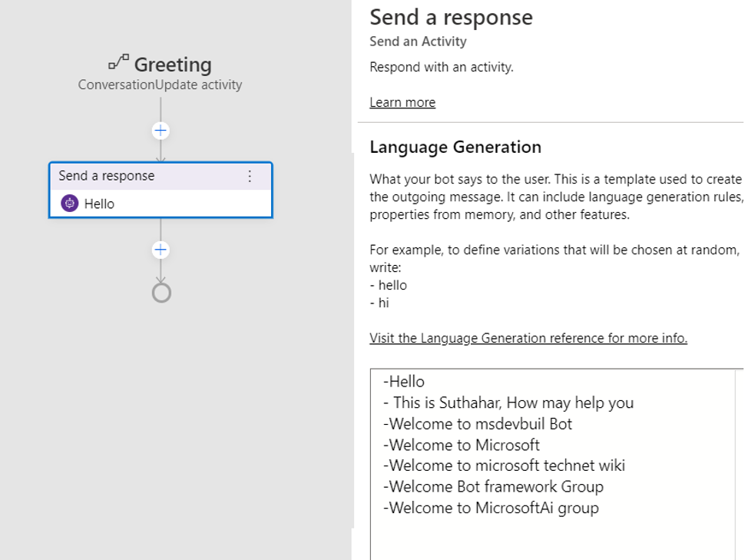Click the Welcome to MicrosoftAi group line
Viewport: 748px width, 560px height.
click(491, 508)
